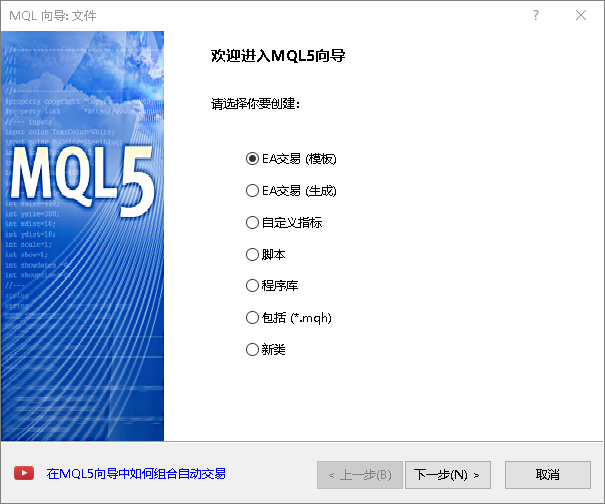Close the MQL wizard dialog
605x504 pixels.
(581, 15)
